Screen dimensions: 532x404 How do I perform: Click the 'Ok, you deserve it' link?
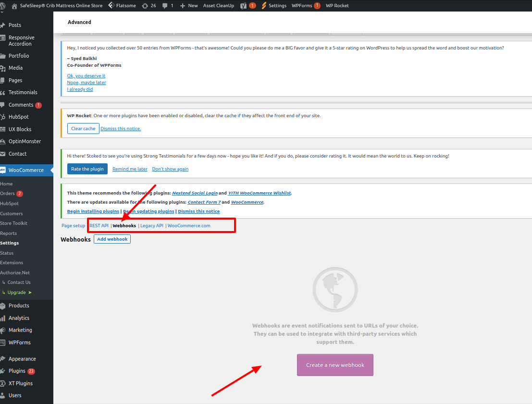tap(86, 75)
